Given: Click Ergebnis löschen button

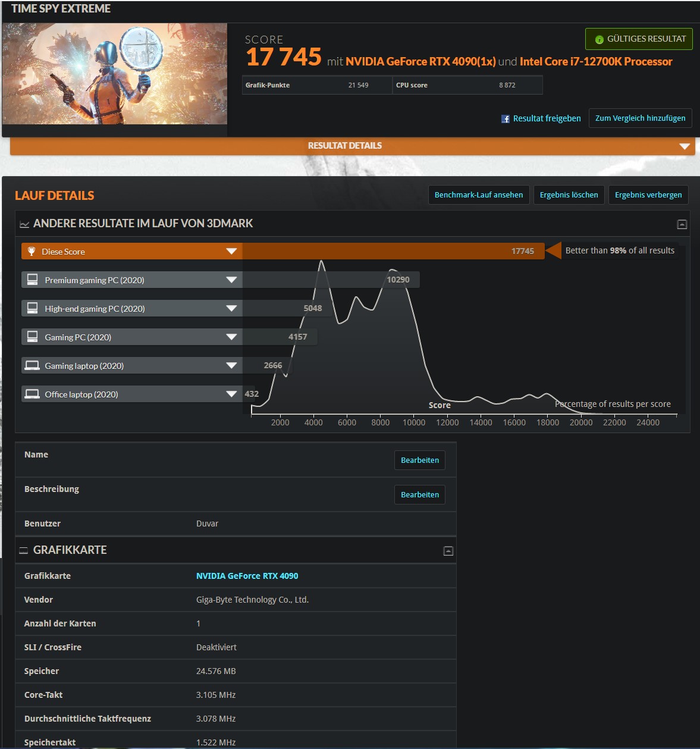Looking at the screenshot, I should 569,195.
